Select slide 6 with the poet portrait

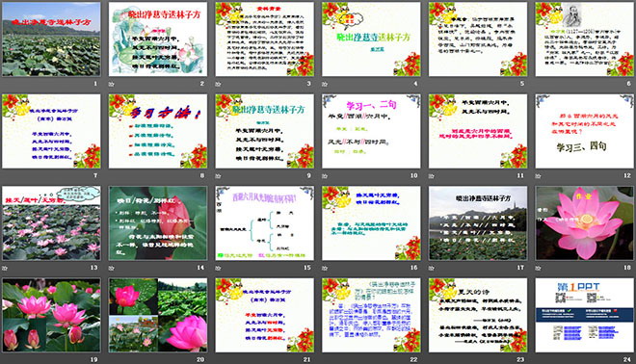pyautogui.click(x=585, y=39)
